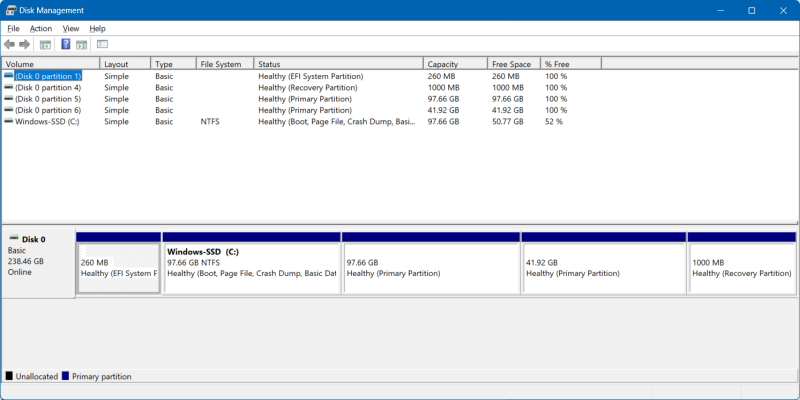The image size is (800, 400).
Task: Open the View menu
Action: point(71,29)
